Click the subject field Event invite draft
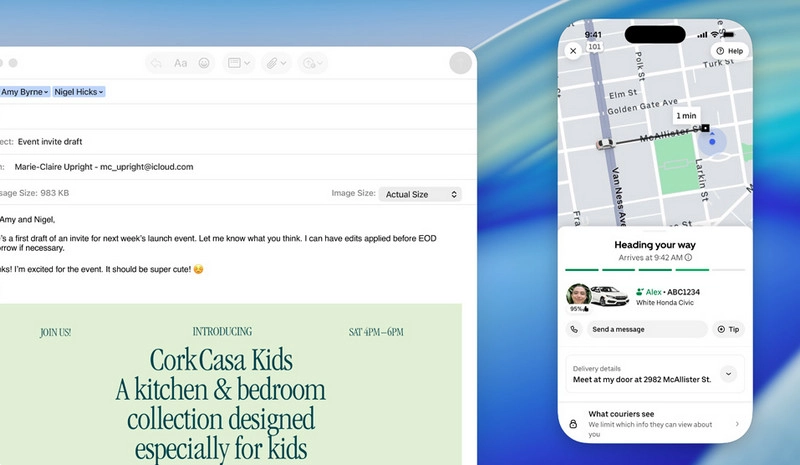 point(50,141)
